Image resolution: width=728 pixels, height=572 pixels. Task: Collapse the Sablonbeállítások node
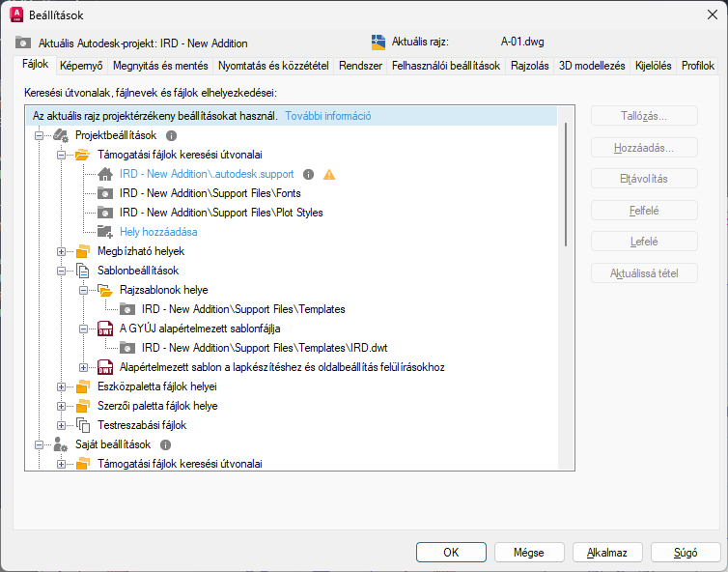click(62, 271)
